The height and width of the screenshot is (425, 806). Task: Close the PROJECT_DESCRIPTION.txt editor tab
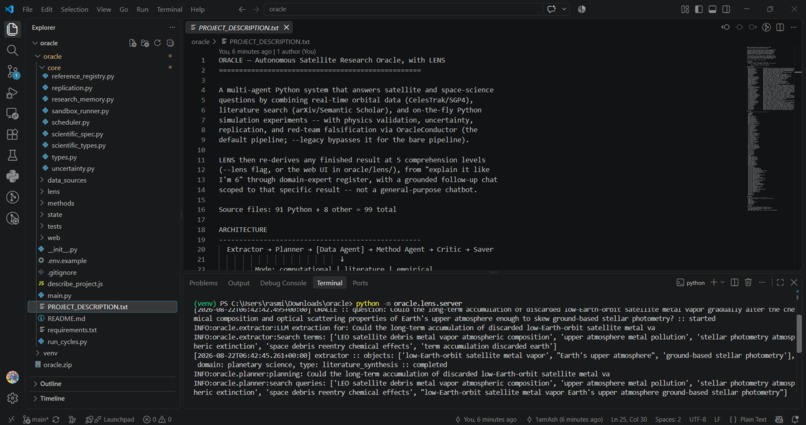(x=286, y=27)
